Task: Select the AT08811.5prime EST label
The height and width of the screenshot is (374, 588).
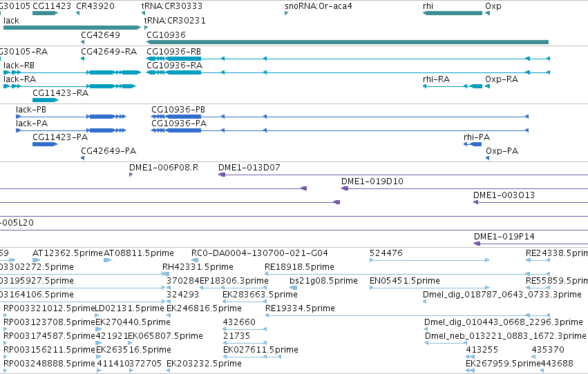Action: pyautogui.click(x=139, y=253)
